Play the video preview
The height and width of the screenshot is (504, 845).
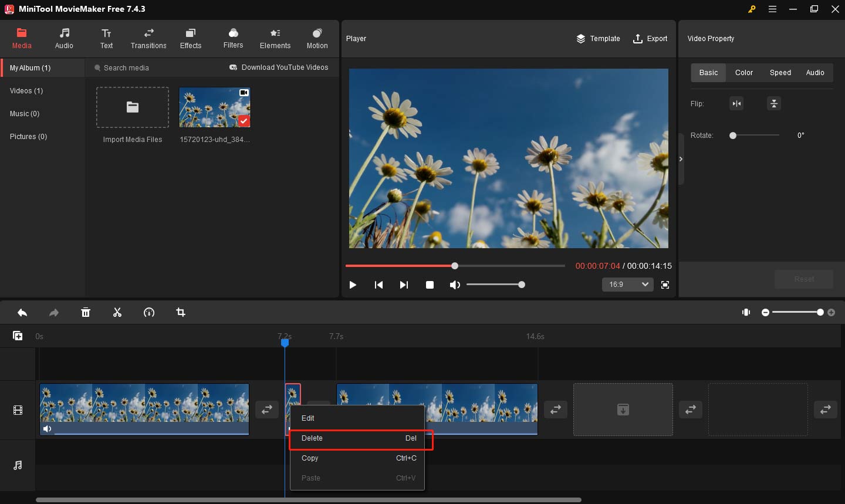(x=353, y=285)
